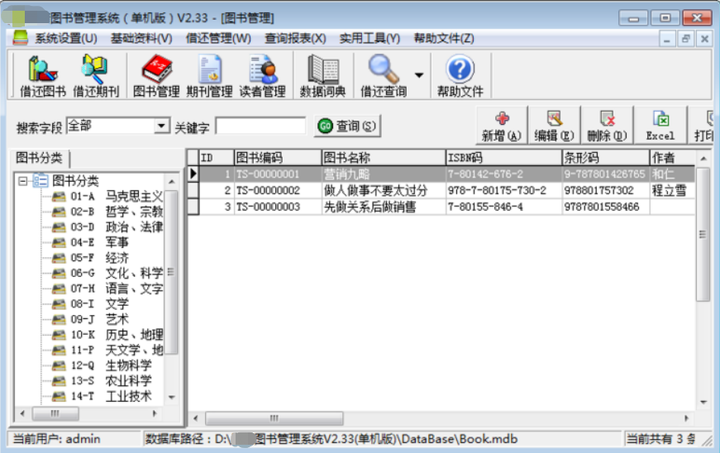Click the 删除(D) delete button

point(607,125)
